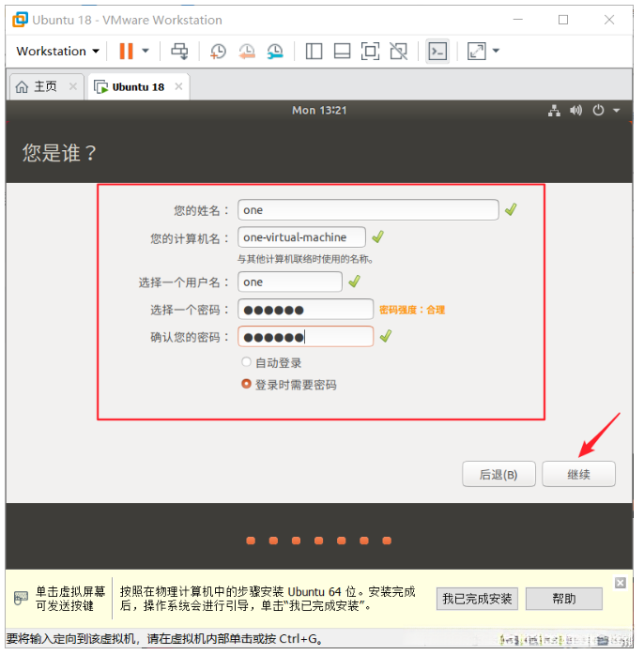Click the 选择一个密码 password field
The height and width of the screenshot is (655, 644).
click(x=305, y=310)
